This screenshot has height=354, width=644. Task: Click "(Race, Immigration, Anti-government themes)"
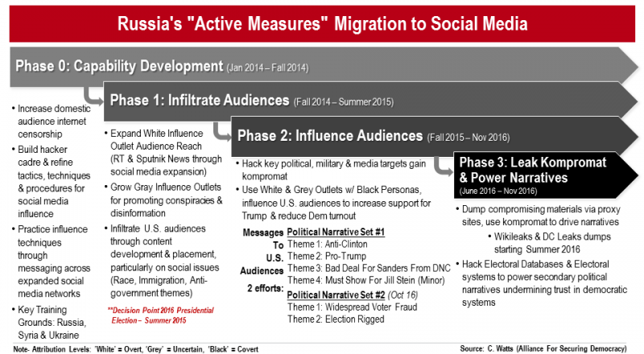pyautogui.click(x=159, y=286)
